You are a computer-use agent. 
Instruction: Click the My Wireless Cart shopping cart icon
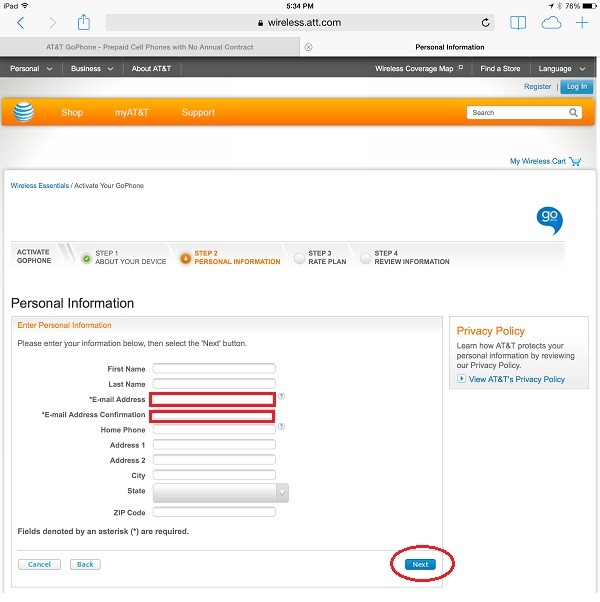click(x=575, y=161)
